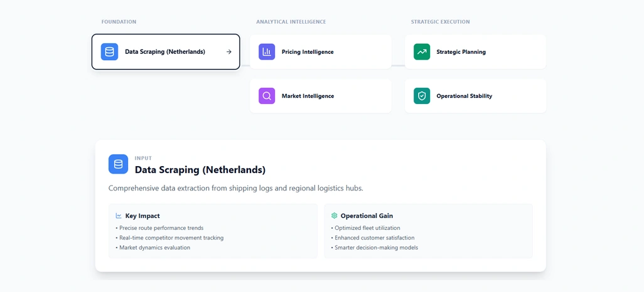Image resolution: width=644 pixels, height=292 pixels.
Task: Click the Strategic Execution column heading
Action: click(440, 22)
